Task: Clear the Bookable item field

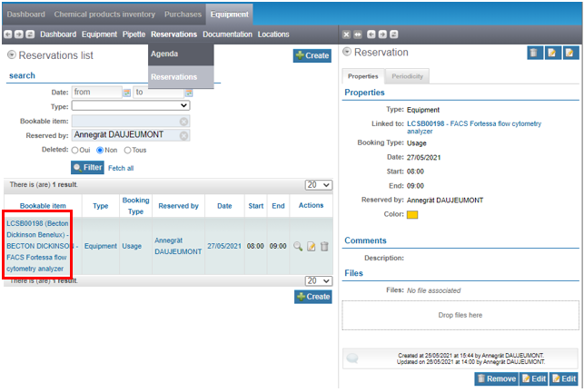Action: [x=183, y=121]
